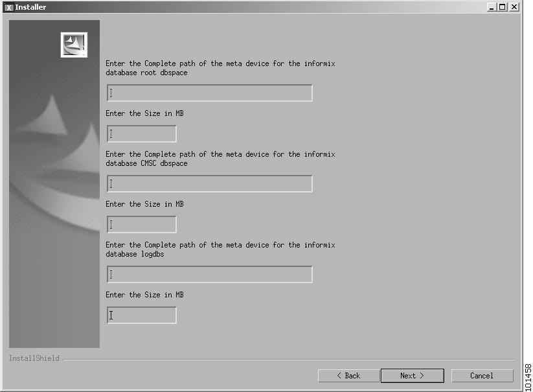Go to the previous step with Back

pyautogui.click(x=348, y=376)
